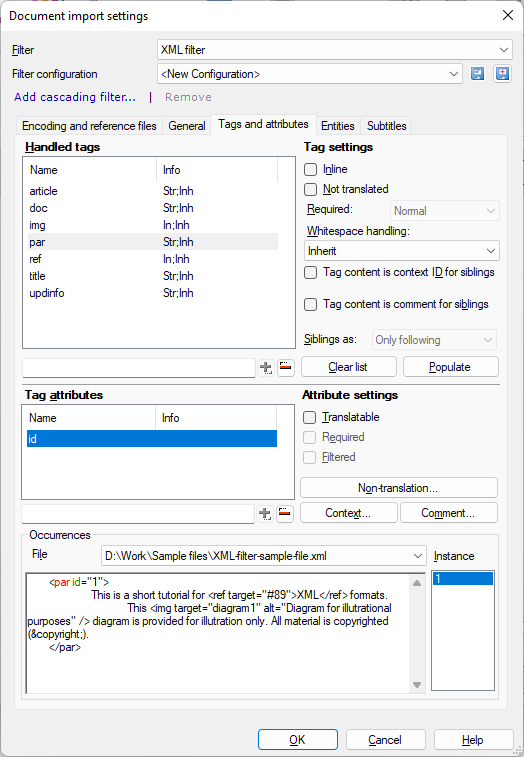Click the Populate button
This screenshot has height=757, width=524.
point(451,367)
